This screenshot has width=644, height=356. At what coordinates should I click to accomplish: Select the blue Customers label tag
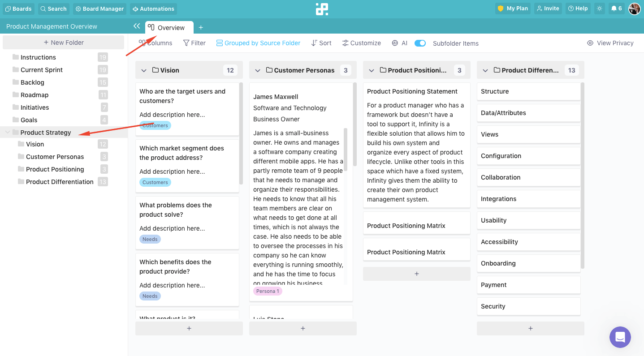point(155,125)
